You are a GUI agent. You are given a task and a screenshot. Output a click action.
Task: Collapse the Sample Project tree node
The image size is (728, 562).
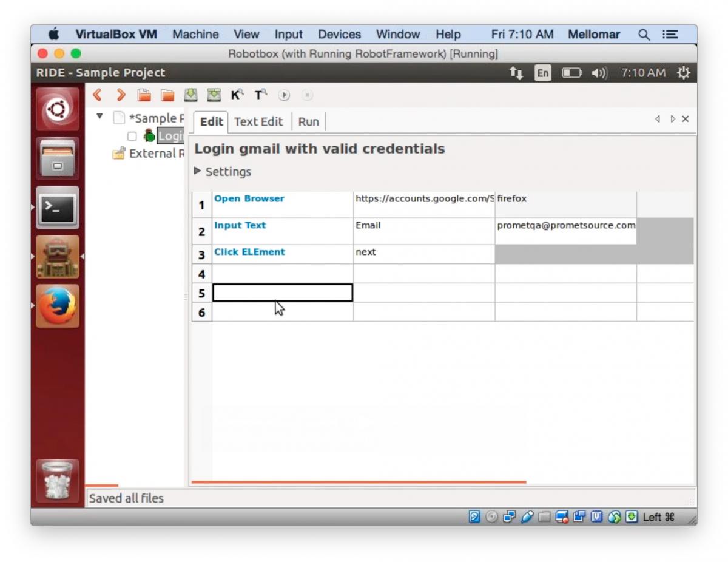[x=99, y=115]
